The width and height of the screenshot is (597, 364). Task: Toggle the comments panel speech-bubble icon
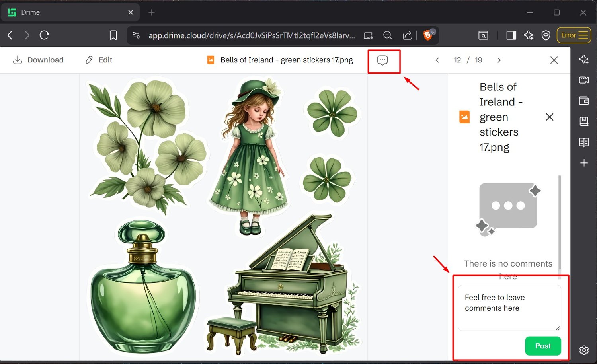[x=382, y=60]
